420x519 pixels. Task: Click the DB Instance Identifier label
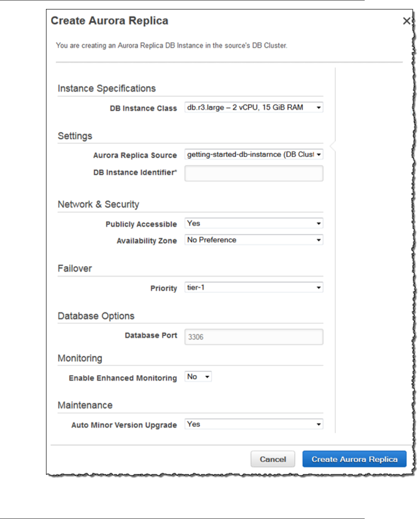tap(135, 173)
